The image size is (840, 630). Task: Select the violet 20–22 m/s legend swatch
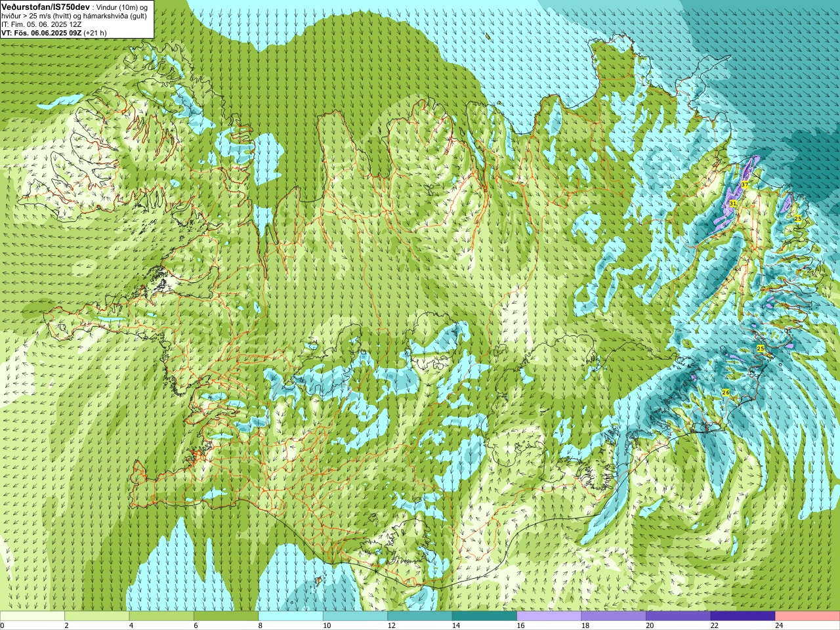(x=679, y=616)
